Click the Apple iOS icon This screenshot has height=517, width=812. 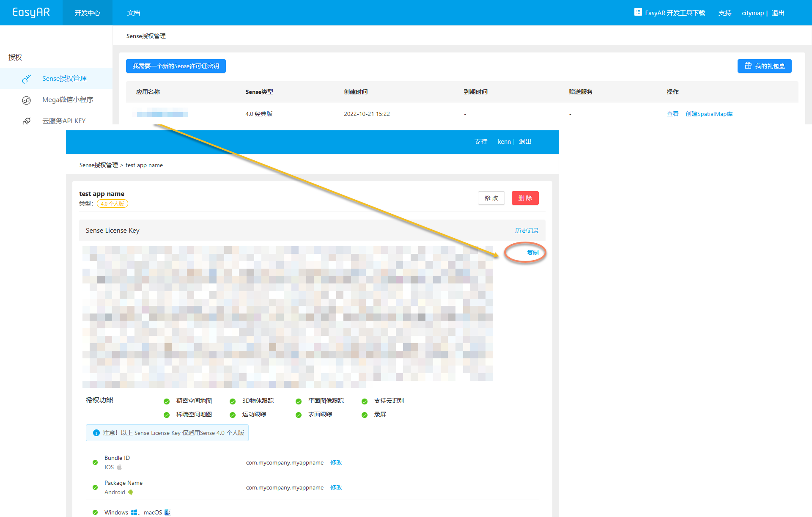(119, 467)
